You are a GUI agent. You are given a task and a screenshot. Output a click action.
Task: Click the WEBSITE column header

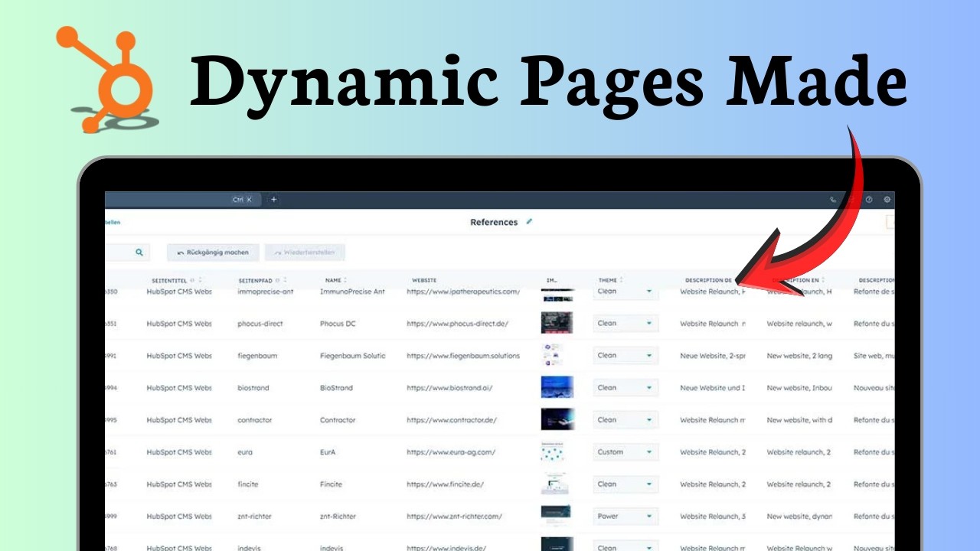(424, 280)
